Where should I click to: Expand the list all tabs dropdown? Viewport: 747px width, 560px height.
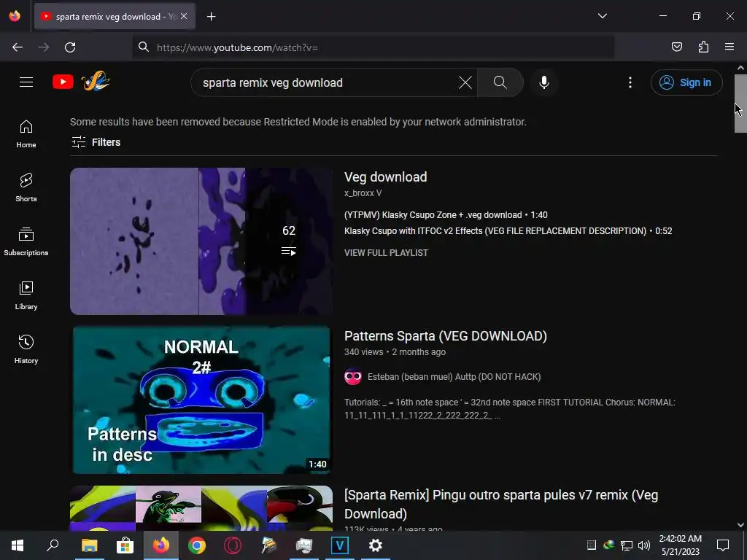pyautogui.click(x=602, y=16)
